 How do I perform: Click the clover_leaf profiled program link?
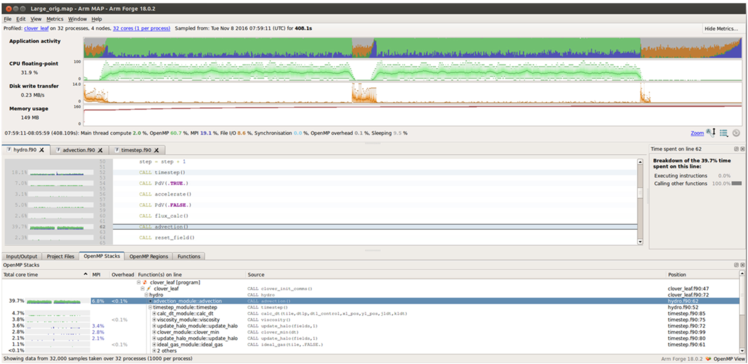(x=37, y=29)
